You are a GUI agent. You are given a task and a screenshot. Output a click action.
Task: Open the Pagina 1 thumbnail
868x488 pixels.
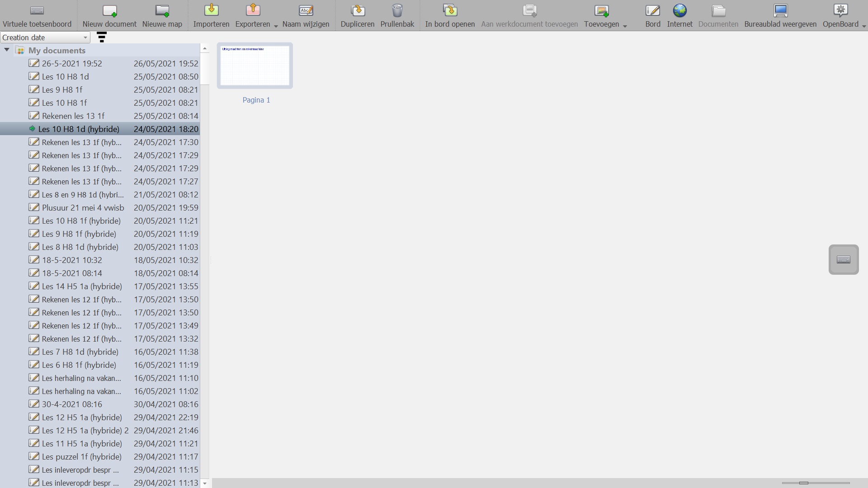click(x=255, y=66)
